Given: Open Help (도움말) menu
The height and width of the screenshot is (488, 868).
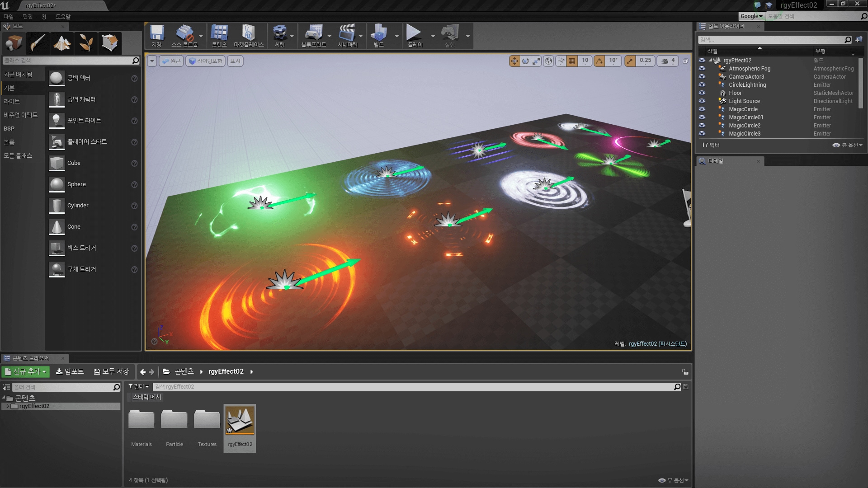Looking at the screenshot, I should pyautogui.click(x=63, y=17).
